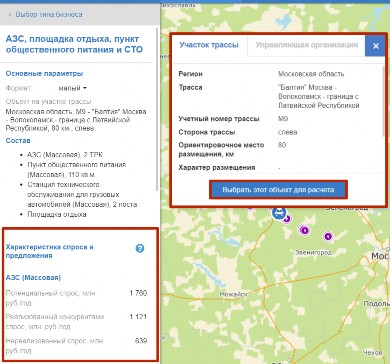Click the help question-mark icon
This screenshot has width=390, height=364.
point(140,248)
